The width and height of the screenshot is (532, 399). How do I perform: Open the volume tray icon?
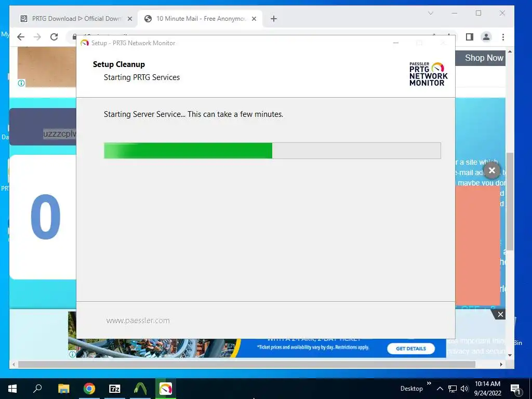point(464,389)
